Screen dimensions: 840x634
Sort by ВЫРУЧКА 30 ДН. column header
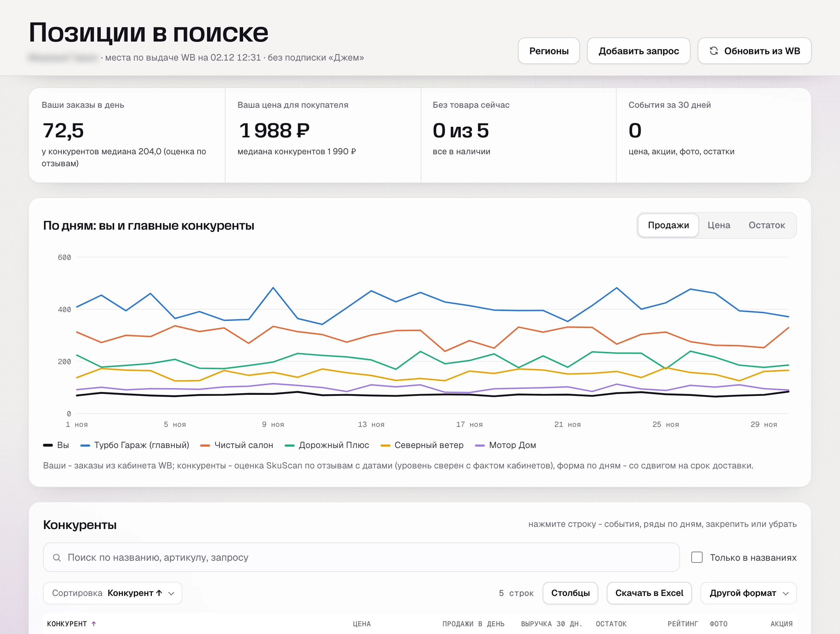coord(552,624)
